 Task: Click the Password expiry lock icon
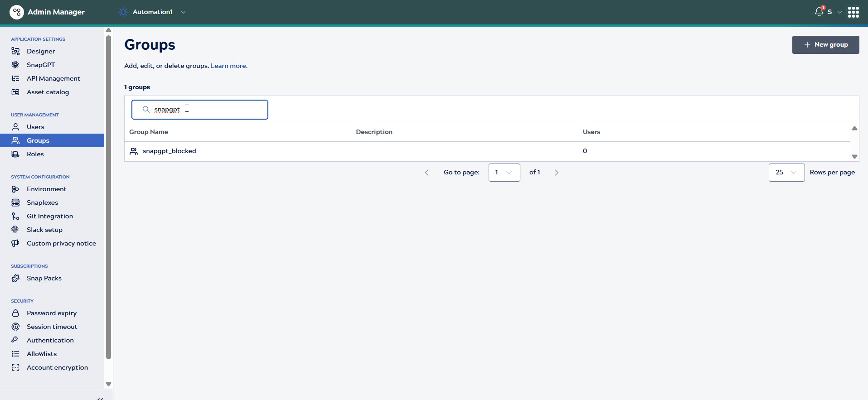15,313
